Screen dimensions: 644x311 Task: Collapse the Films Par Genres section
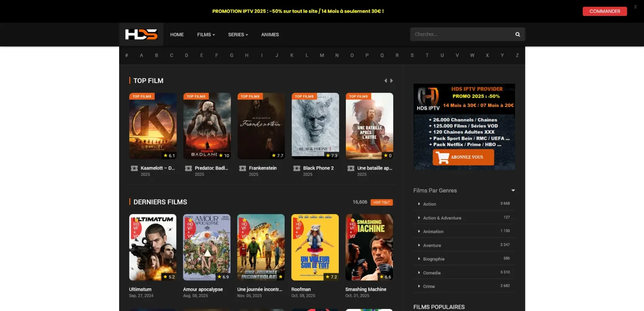point(513,191)
